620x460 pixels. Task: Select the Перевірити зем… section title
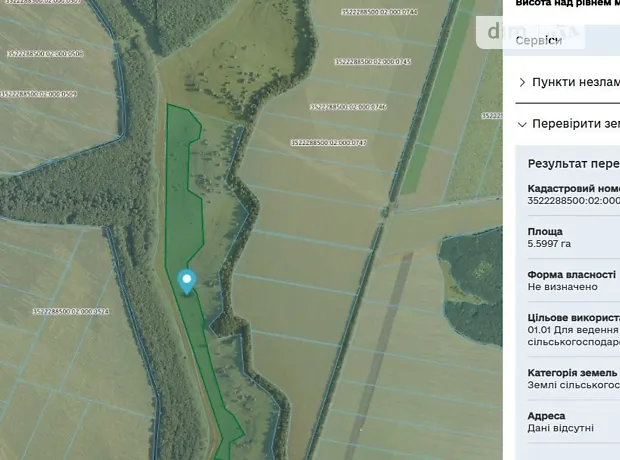point(575,125)
